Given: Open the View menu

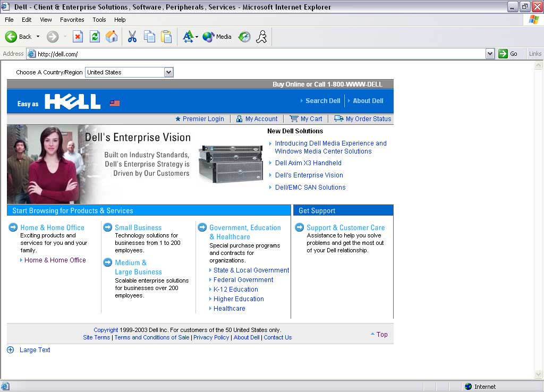Looking at the screenshot, I should pyautogui.click(x=46, y=20).
